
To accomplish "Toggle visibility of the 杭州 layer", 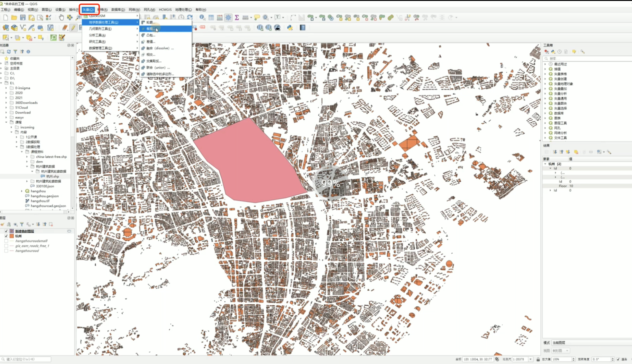I will (6, 236).
